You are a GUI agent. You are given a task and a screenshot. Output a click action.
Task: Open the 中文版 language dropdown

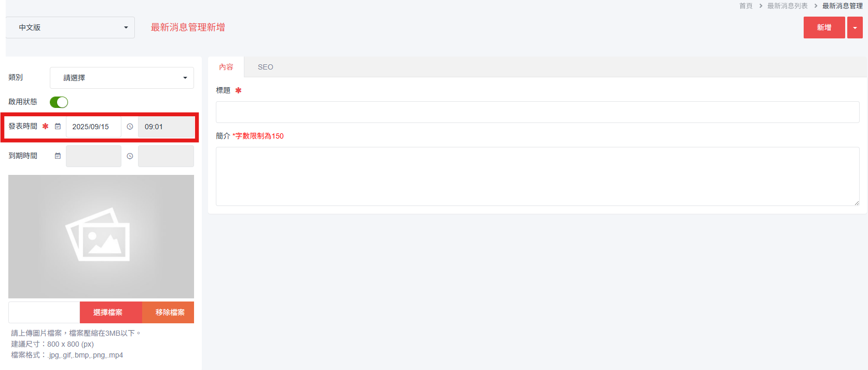[70, 28]
